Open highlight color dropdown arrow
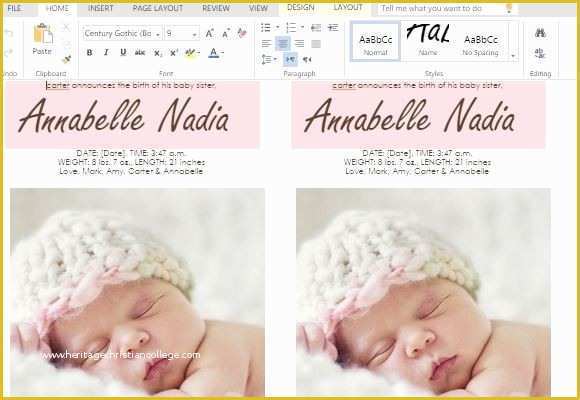This screenshot has width=580, height=400. tap(199, 53)
